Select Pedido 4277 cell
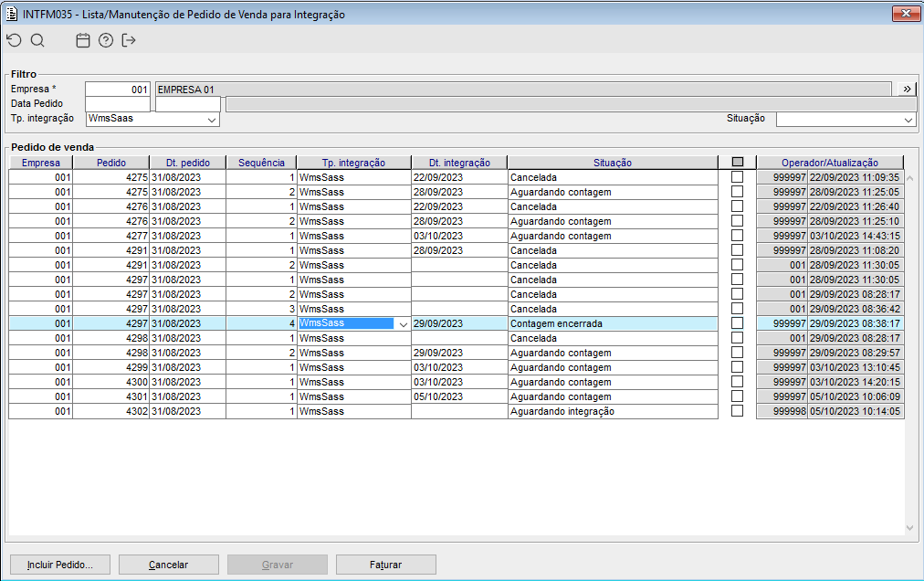The height and width of the screenshot is (581, 924). 110,236
